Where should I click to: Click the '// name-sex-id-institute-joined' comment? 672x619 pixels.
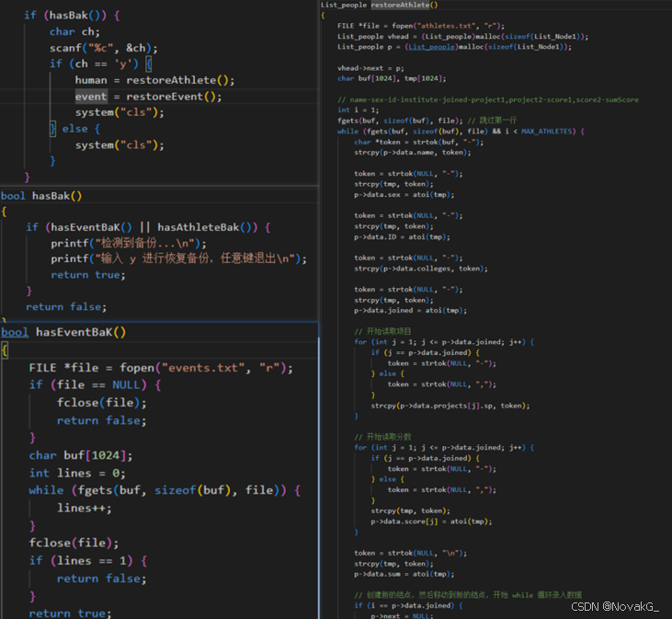click(x=488, y=100)
